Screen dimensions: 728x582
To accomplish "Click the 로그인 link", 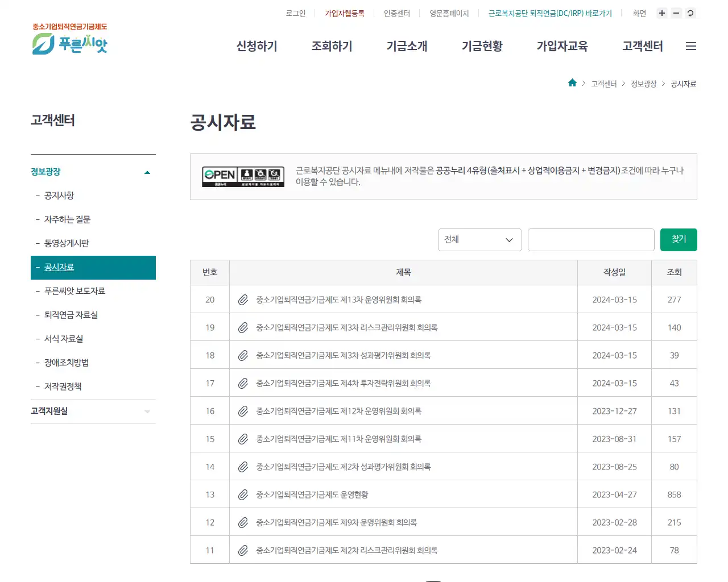I will 295,13.
